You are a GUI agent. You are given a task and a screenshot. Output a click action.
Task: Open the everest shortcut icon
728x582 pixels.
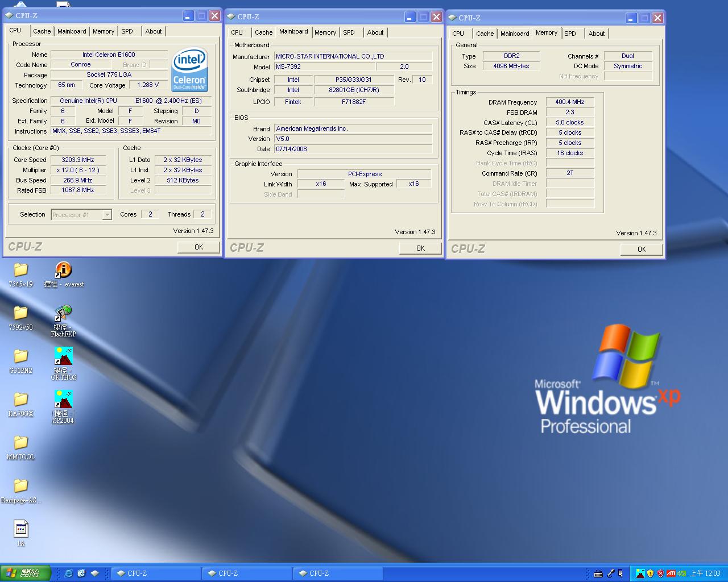(x=63, y=270)
